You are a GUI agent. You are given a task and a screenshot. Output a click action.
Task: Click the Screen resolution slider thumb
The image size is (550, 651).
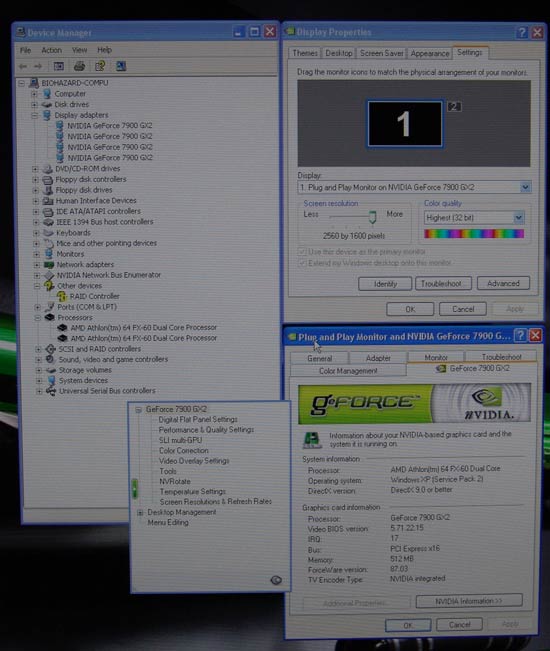click(372, 216)
